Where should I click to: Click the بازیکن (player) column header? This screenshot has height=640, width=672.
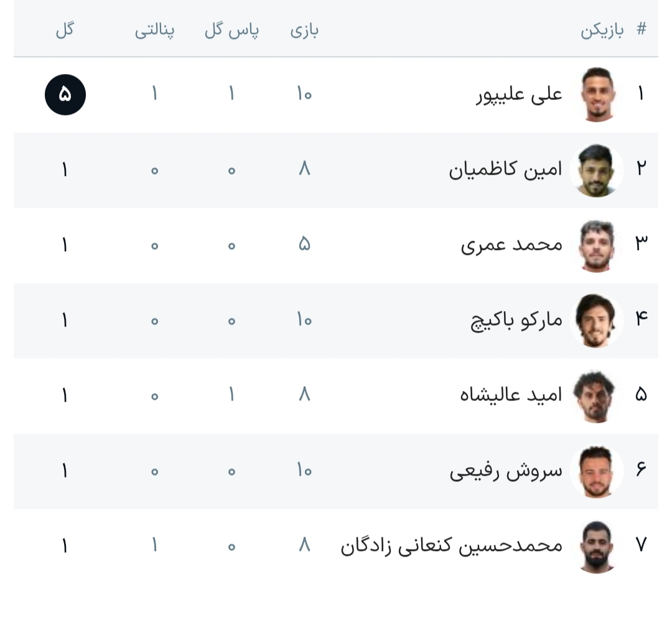pos(602,30)
